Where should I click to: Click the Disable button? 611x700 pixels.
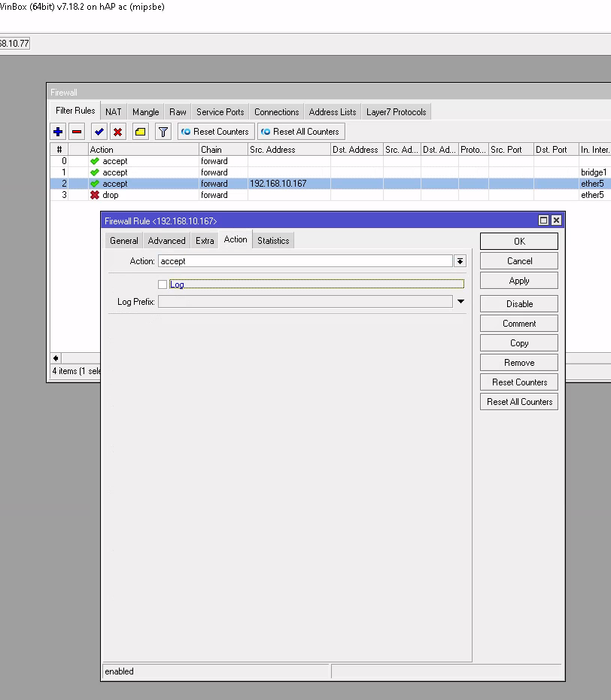[519, 304]
